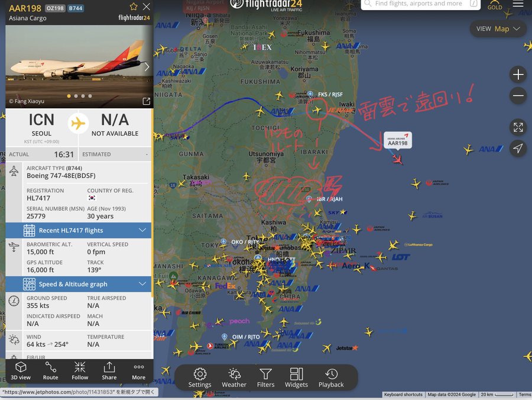Open 3D view of the flight
Viewport: 532px width, 400px height.
[21, 371]
